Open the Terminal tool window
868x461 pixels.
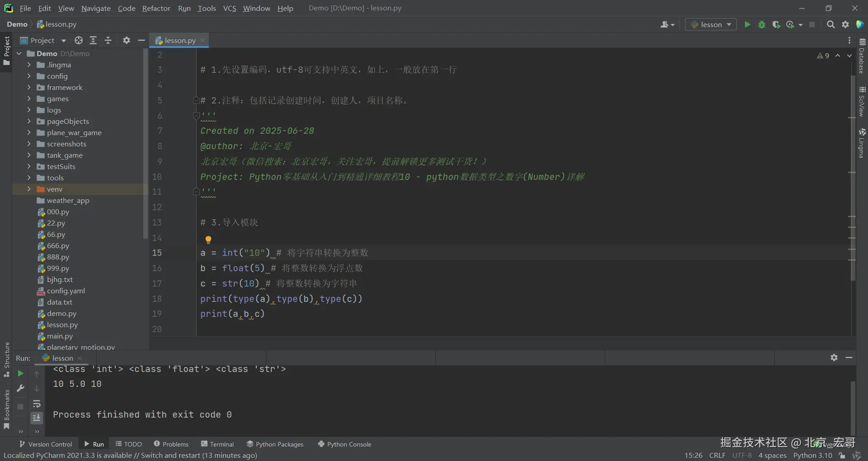pos(217,444)
